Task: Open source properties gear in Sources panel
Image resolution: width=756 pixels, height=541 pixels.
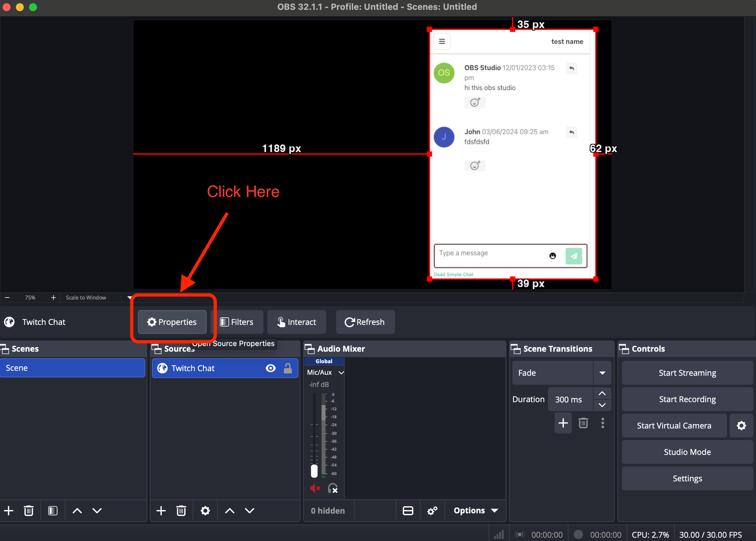Action: click(x=205, y=511)
